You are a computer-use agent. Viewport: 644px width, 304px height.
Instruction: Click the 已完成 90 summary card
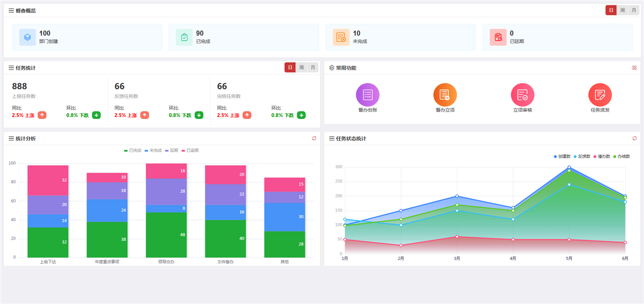coord(243,37)
